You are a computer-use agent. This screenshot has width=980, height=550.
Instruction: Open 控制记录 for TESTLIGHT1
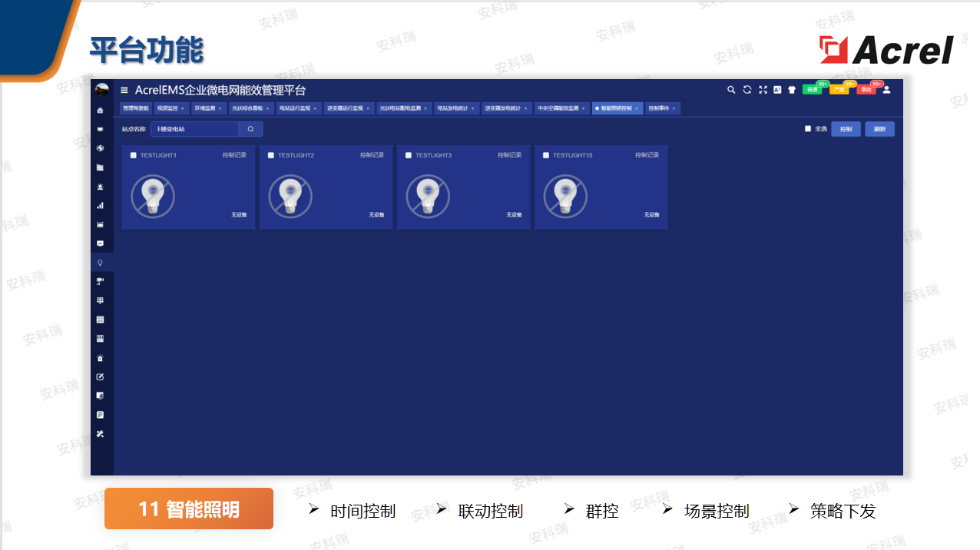pos(234,155)
